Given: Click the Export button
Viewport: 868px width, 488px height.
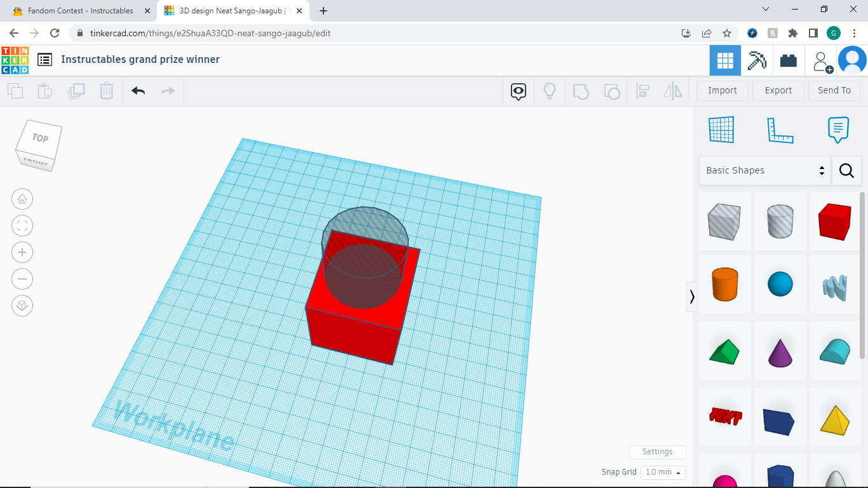Looking at the screenshot, I should [778, 90].
